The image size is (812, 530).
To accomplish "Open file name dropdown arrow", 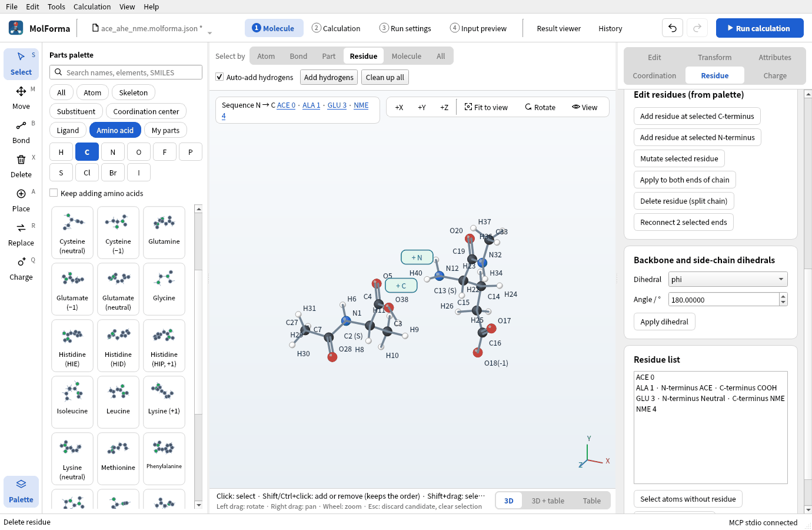I will click(x=209, y=33).
